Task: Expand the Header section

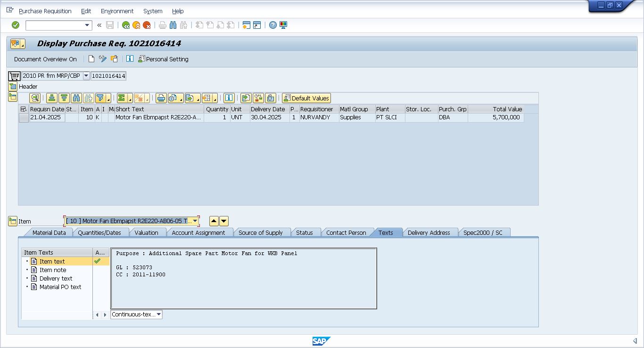Action: pos(13,86)
